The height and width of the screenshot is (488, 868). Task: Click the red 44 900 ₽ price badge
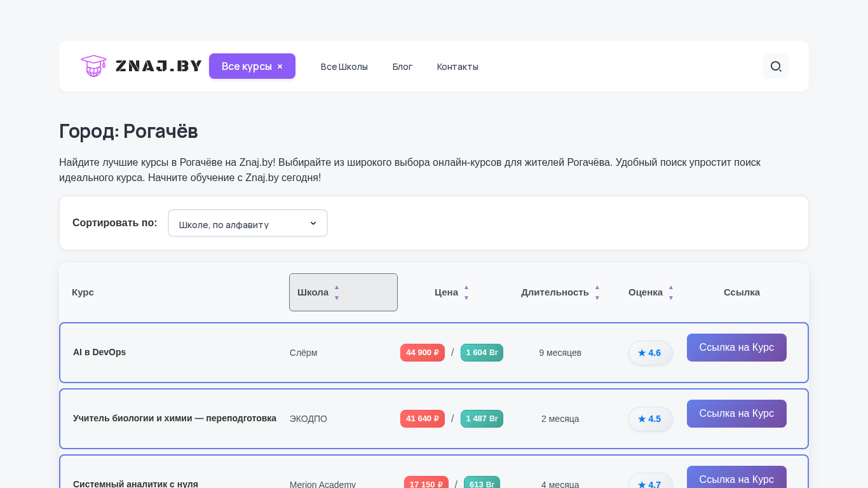[x=422, y=353]
